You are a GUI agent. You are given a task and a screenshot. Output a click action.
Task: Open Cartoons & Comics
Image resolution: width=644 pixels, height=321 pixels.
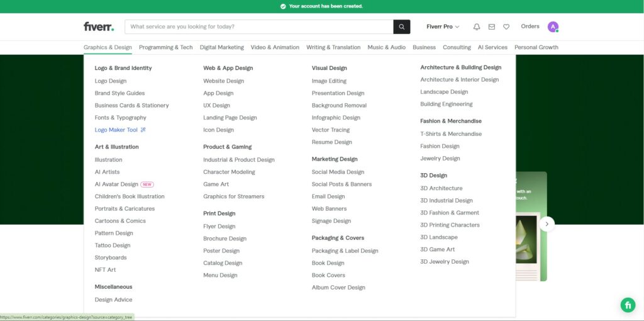click(x=120, y=221)
